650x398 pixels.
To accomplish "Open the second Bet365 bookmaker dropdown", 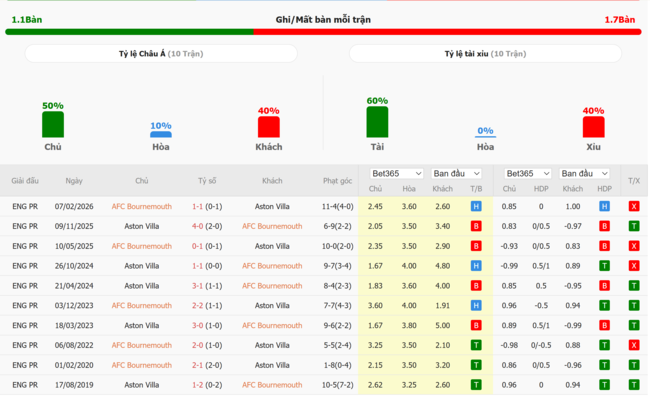I will point(528,173).
